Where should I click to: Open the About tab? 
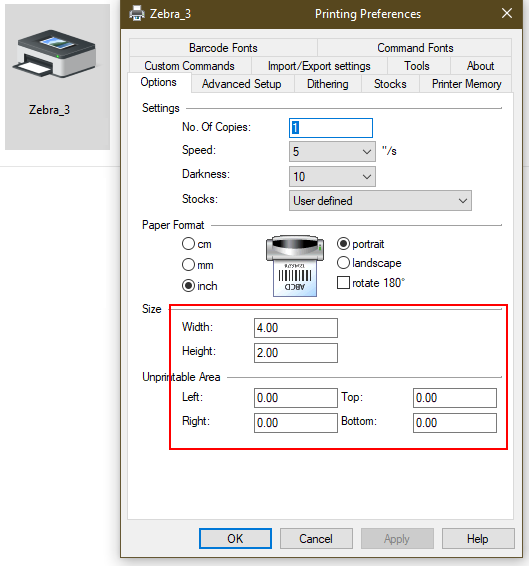pos(481,66)
